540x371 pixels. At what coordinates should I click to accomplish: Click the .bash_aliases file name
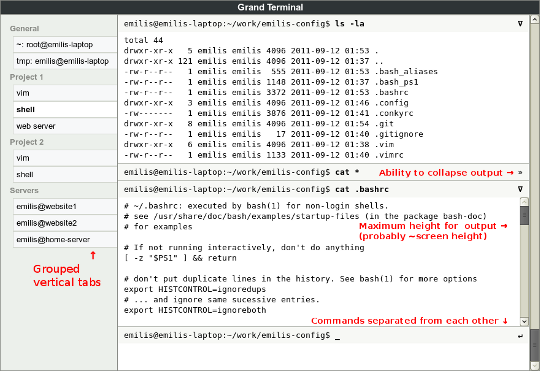[406, 72]
